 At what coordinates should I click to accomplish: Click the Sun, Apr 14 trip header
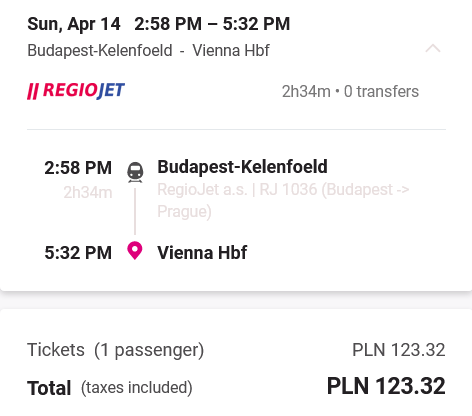pos(74,24)
